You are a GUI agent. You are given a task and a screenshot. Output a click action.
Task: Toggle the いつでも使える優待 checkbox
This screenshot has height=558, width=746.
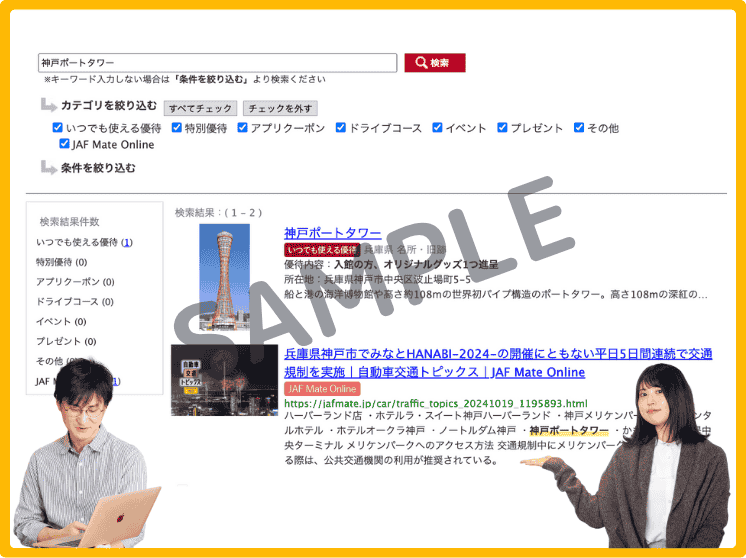pos(58,127)
